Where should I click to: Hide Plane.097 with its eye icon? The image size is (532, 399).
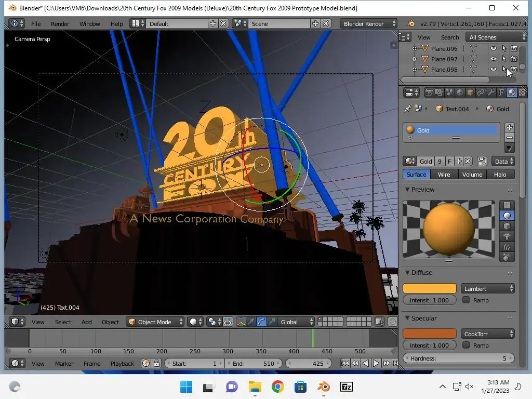coord(494,59)
